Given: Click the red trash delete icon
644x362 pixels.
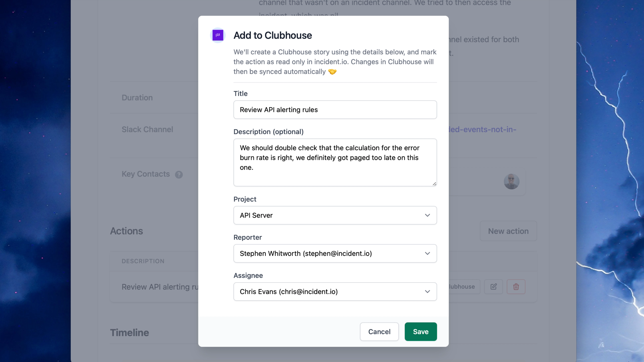Looking at the screenshot, I should [x=516, y=287].
